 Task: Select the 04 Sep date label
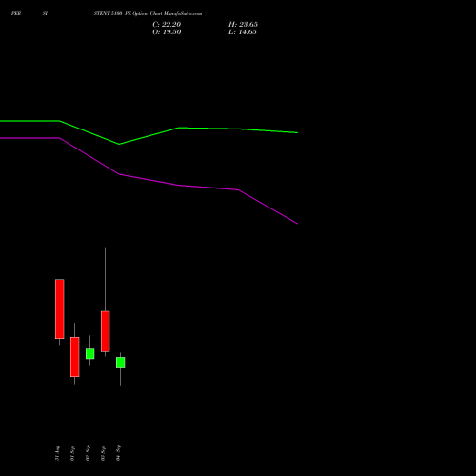(118, 453)
